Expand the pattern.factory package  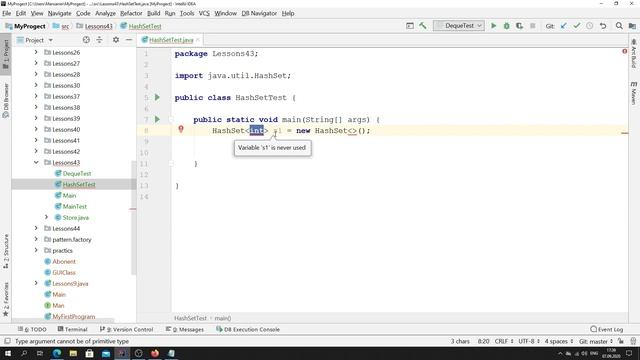pos(36,239)
